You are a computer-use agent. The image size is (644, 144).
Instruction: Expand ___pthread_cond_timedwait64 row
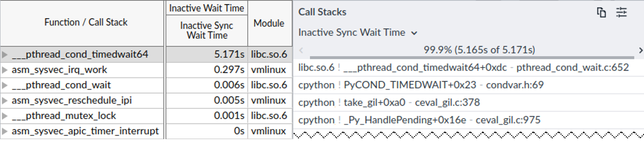pos(4,54)
